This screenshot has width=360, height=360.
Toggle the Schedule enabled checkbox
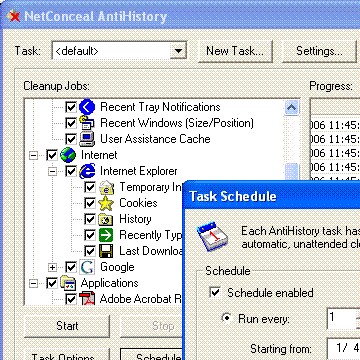click(215, 292)
